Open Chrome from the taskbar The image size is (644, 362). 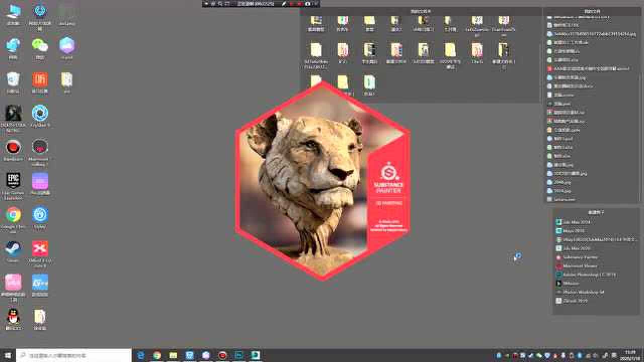tap(157, 355)
